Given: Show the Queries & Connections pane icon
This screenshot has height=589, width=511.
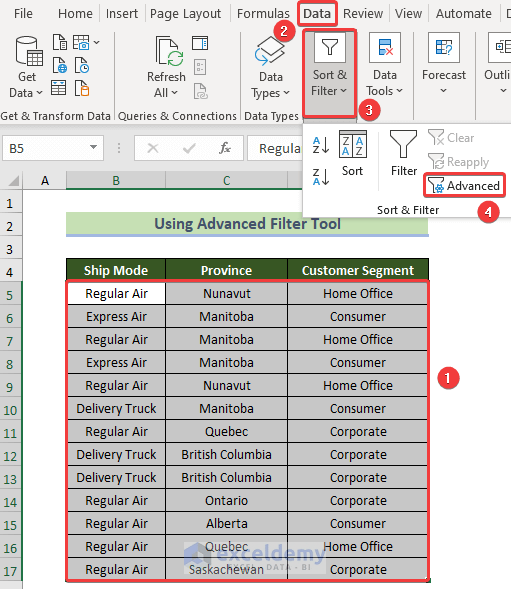Looking at the screenshot, I should [x=200, y=43].
